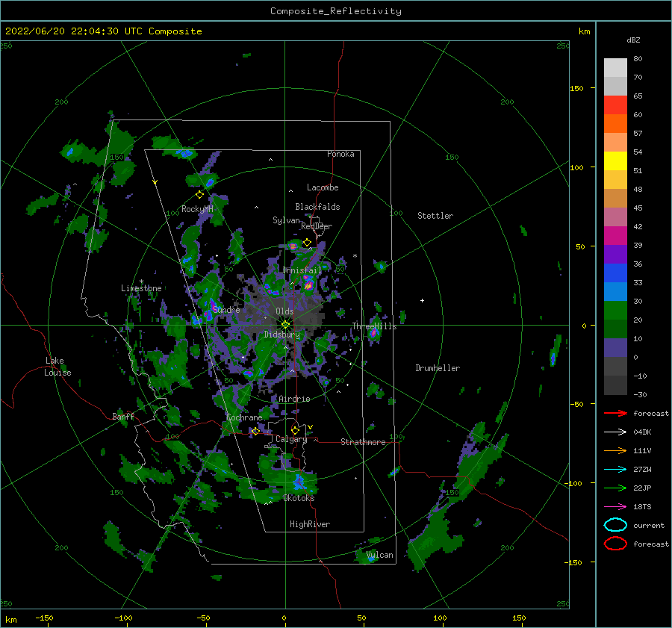
Task: Select the Limestone label
Action: click(141, 288)
